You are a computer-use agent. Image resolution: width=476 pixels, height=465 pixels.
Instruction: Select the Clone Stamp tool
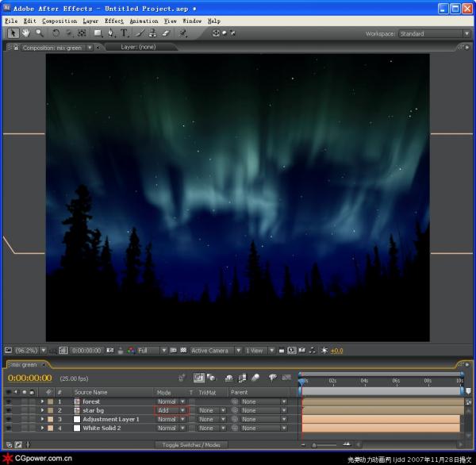tap(152, 33)
